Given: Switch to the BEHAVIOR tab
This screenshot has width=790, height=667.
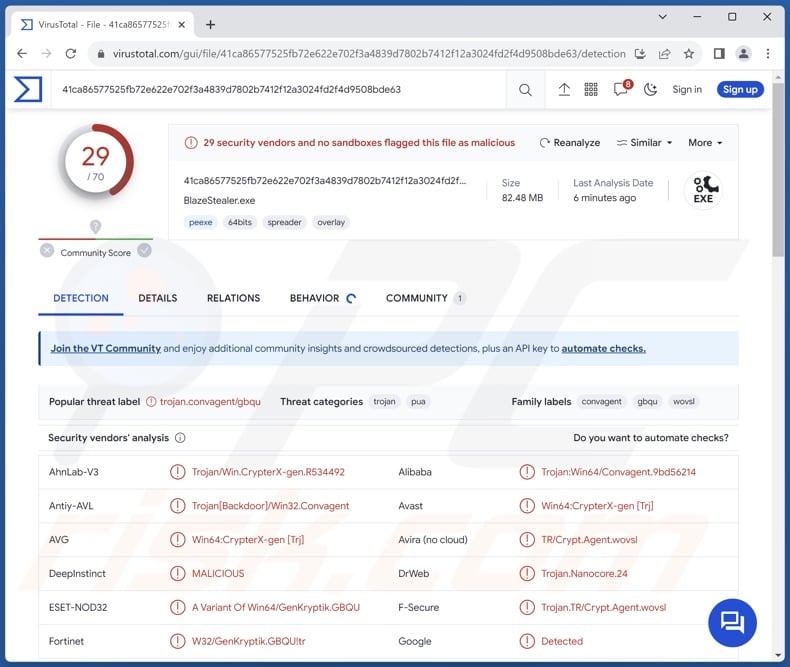Looking at the screenshot, I should pyautogui.click(x=323, y=298).
